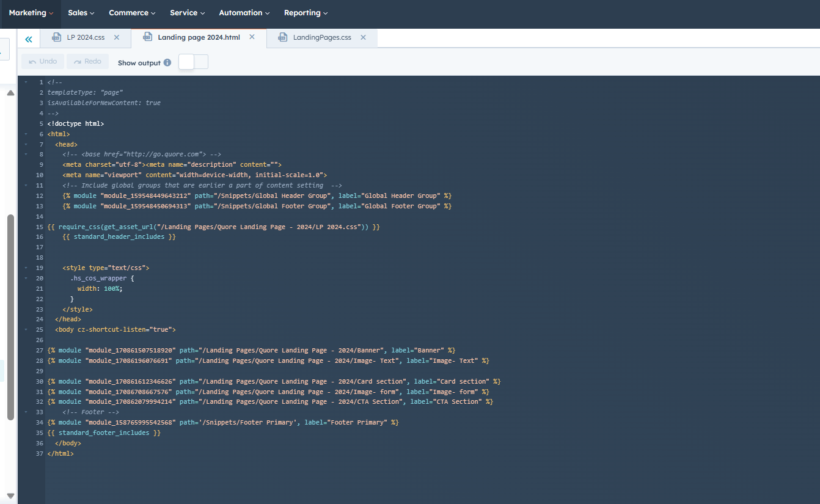The image size is (820, 504).
Task: Click the left panel scroll-down arrow
Action: pyautogui.click(x=10, y=495)
